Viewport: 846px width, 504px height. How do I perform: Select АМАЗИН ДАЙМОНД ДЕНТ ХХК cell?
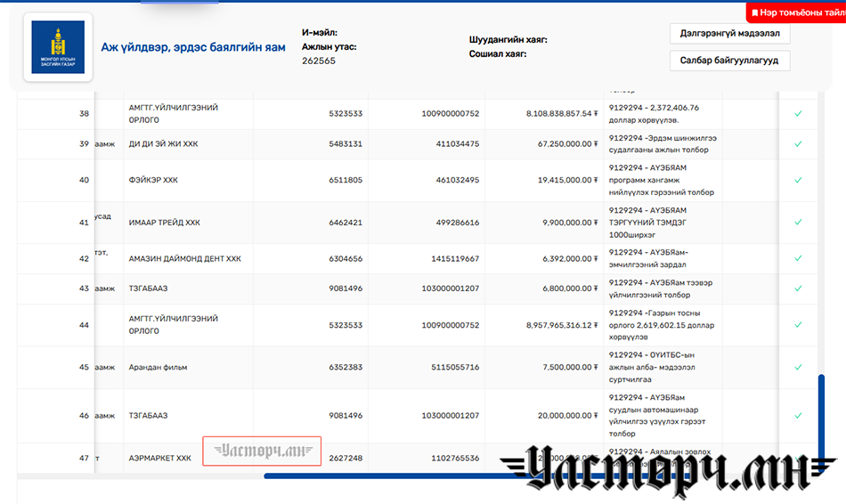[x=184, y=258]
